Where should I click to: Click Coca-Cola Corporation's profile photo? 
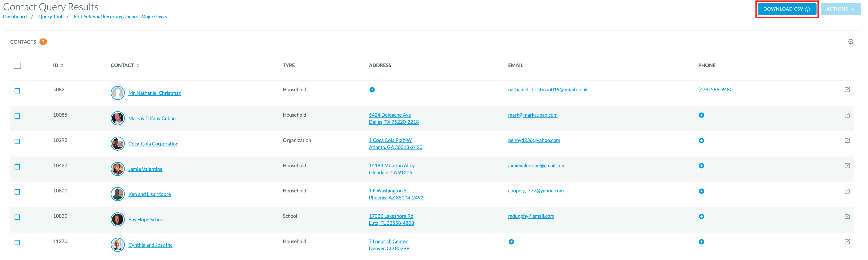pyautogui.click(x=117, y=144)
